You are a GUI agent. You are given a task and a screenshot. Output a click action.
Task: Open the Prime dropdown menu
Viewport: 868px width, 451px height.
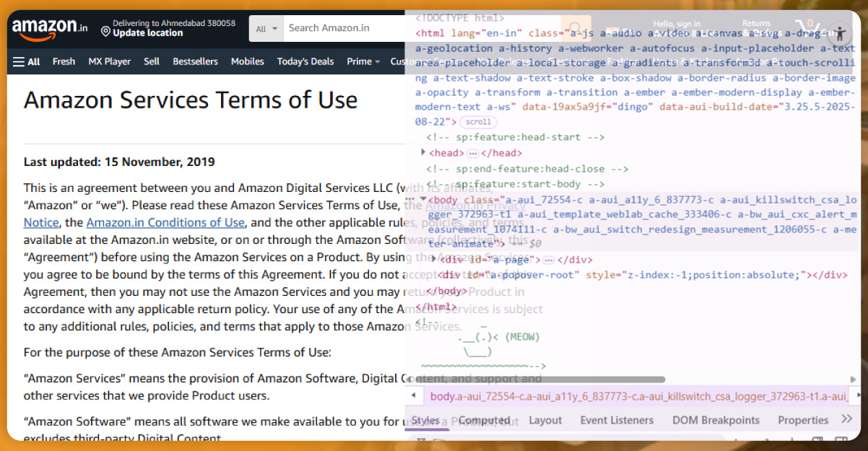click(x=363, y=61)
